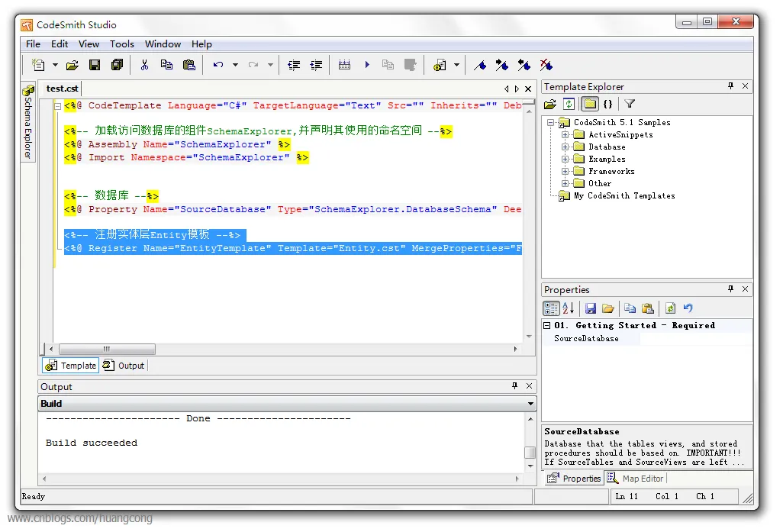Toggle folder view in Template Explorer
The image size is (783, 532).
589,104
